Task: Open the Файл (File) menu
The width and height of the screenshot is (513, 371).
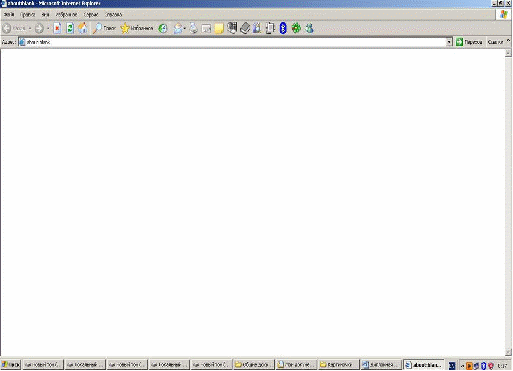Action: pos(9,15)
